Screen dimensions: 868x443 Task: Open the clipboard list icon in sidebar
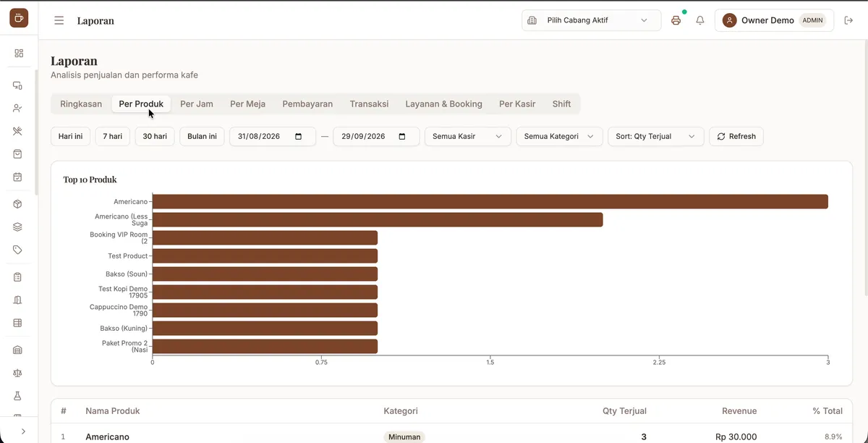tap(18, 277)
